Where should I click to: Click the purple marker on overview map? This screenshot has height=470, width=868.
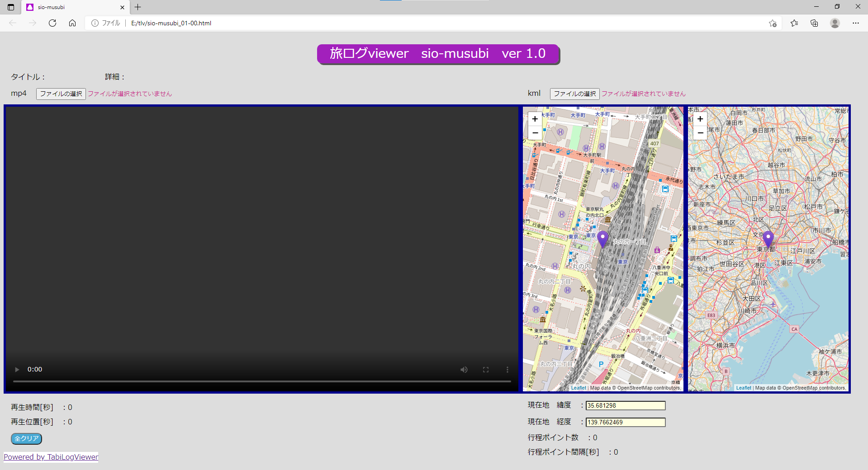point(768,239)
